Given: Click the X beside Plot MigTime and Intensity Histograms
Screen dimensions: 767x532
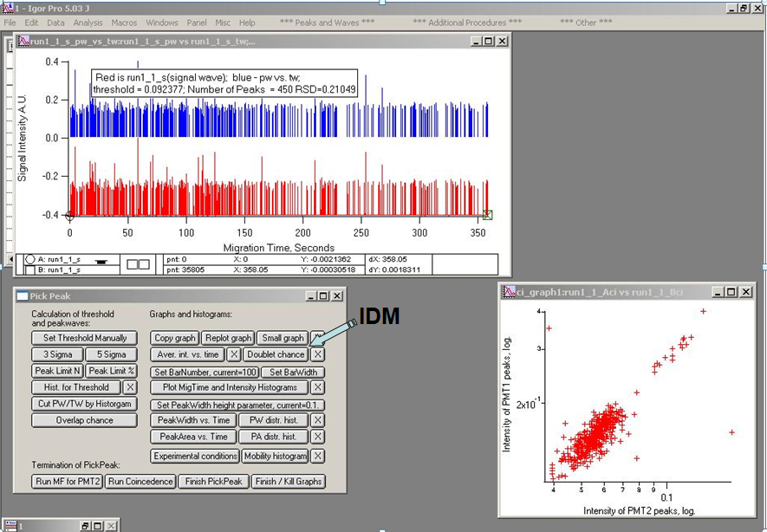Looking at the screenshot, I should [x=318, y=387].
